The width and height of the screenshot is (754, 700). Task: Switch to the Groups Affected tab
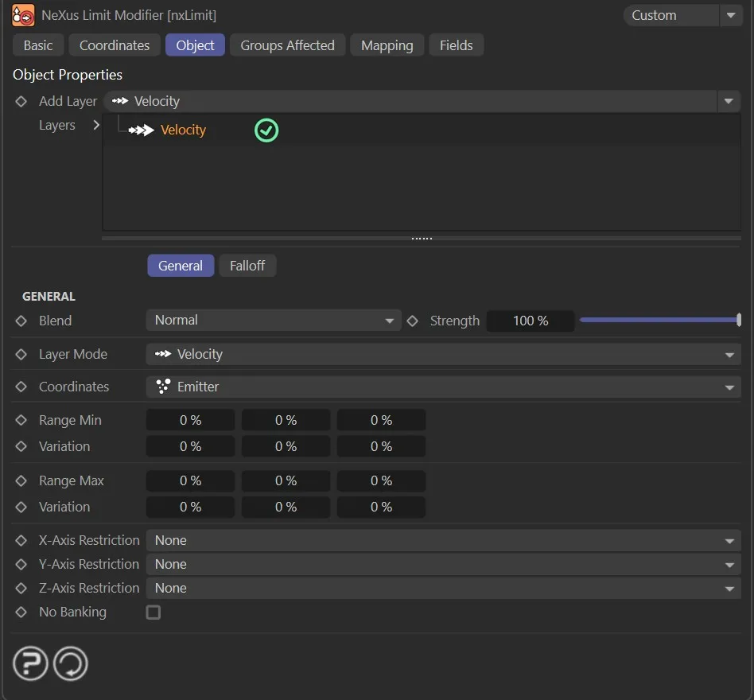tap(287, 45)
